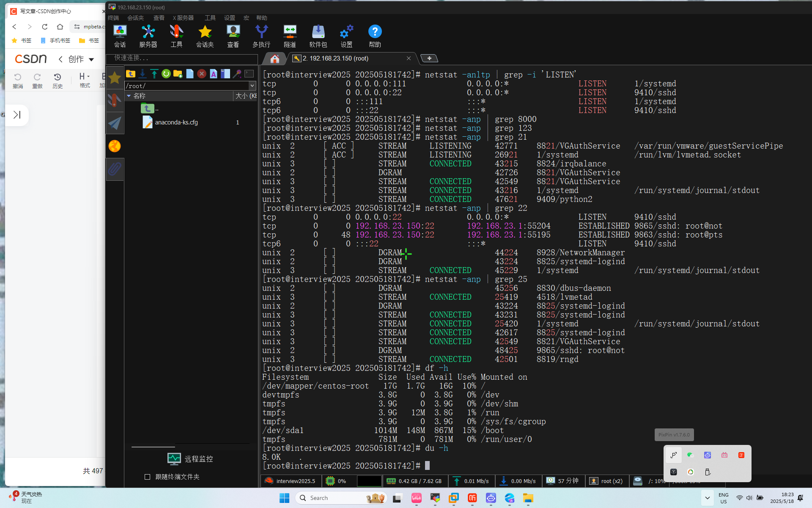This screenshot has height=508, width=812.
Task: Open the new tab plus button
Action: click(429, 58)
